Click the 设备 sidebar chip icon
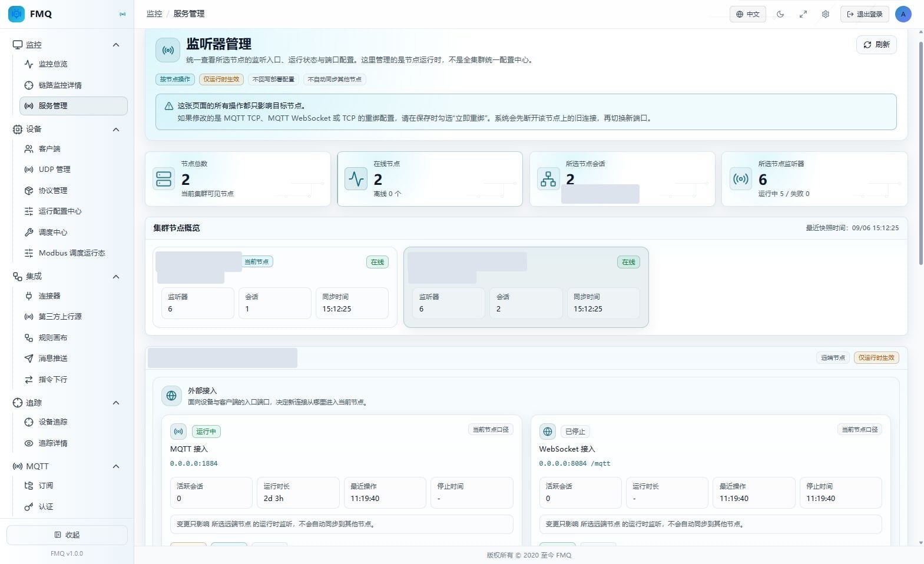 click(18, 130)
